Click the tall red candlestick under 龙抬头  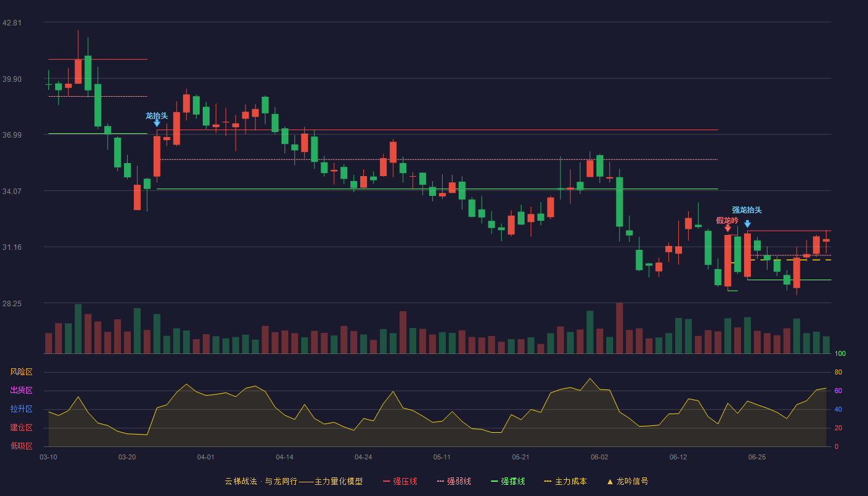tap(157, 156)
